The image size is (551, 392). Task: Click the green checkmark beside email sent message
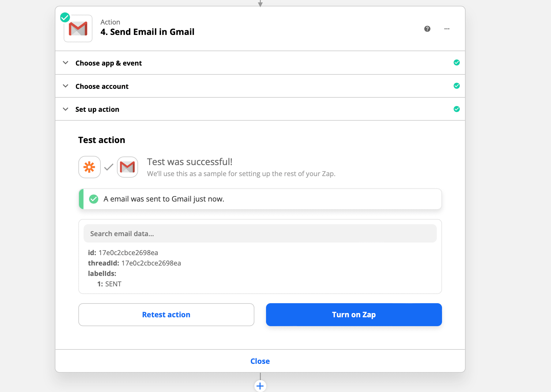point(94,199)
